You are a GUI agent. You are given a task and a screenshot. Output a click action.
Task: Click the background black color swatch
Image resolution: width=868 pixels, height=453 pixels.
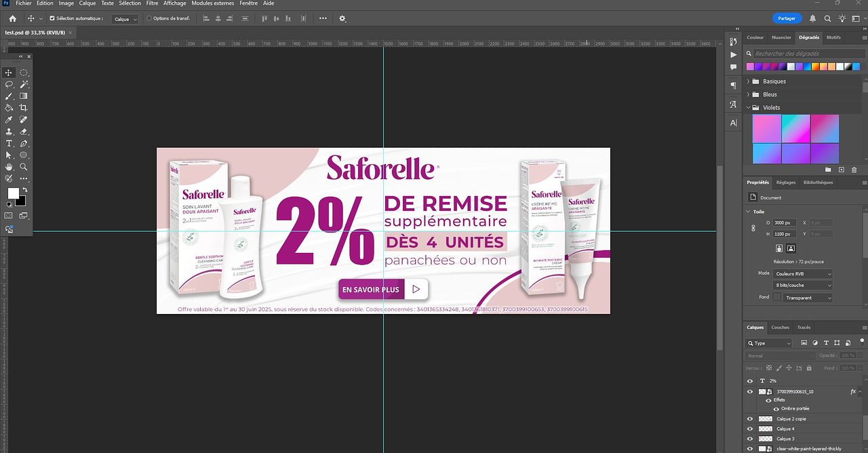22,201
